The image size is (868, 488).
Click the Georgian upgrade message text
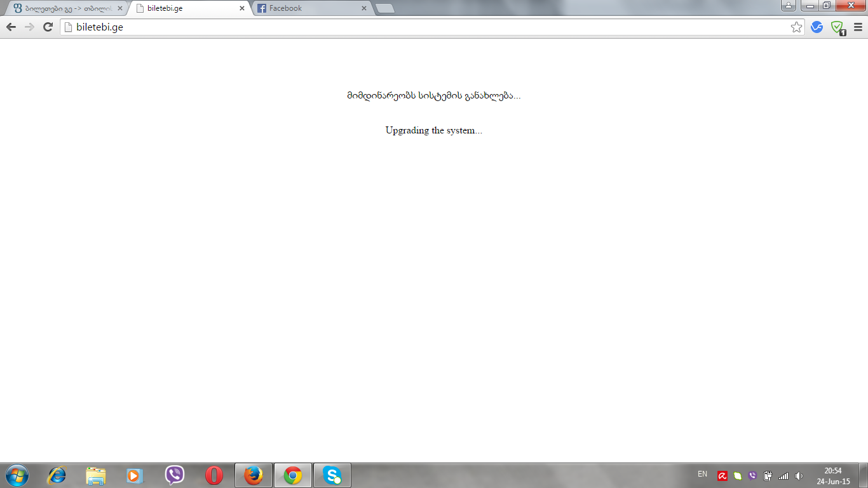pos(434,96)
